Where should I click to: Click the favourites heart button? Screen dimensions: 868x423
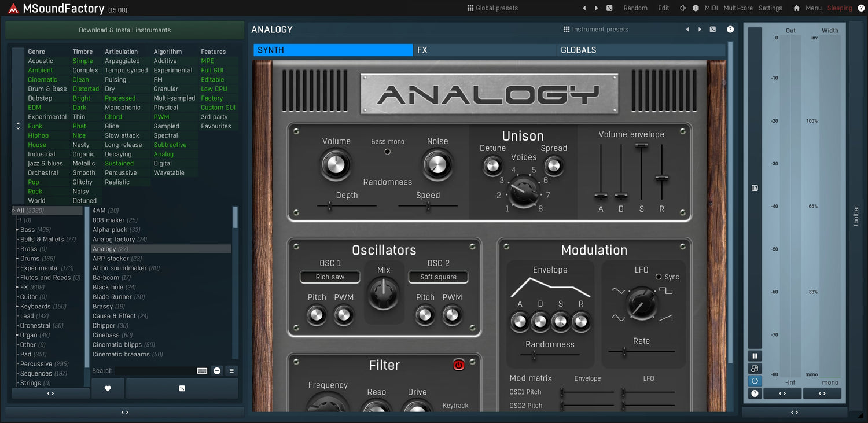click(108, 388)
